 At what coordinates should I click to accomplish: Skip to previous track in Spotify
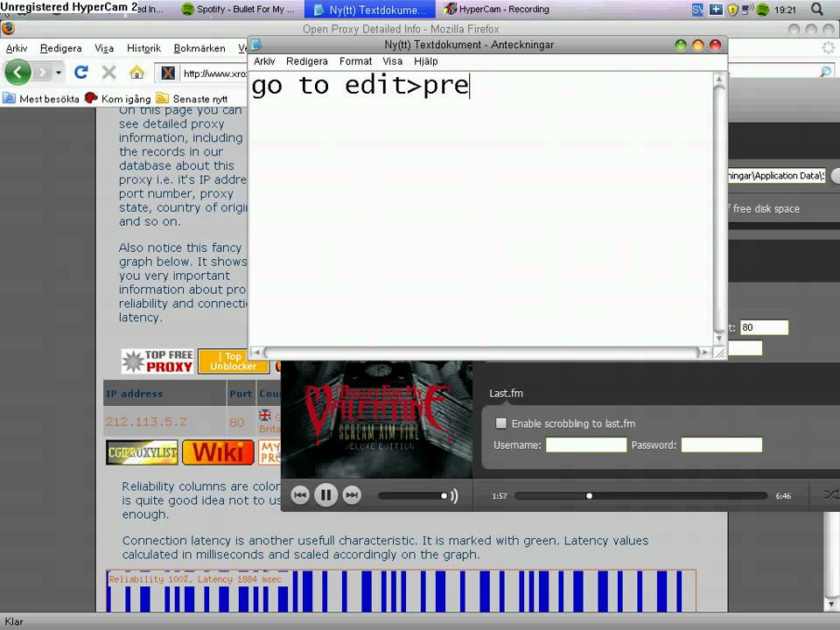[x=300, y=495]
